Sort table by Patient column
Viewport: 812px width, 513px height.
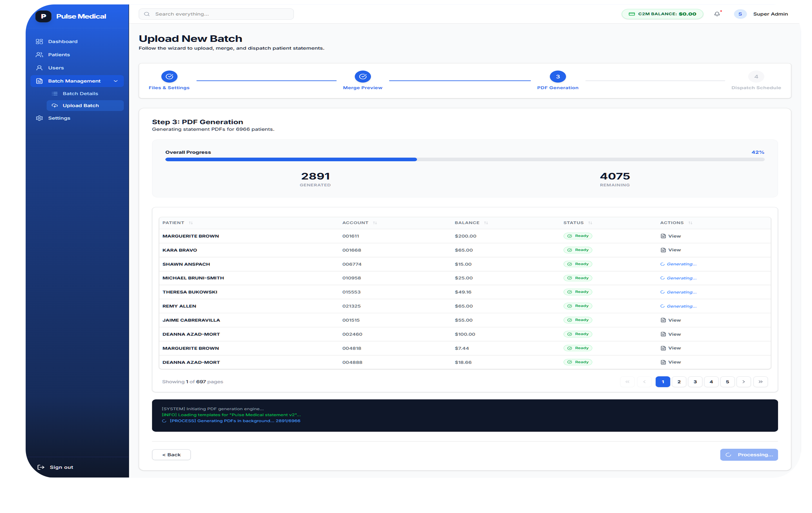pyautogui.click(x=191, y=223)
